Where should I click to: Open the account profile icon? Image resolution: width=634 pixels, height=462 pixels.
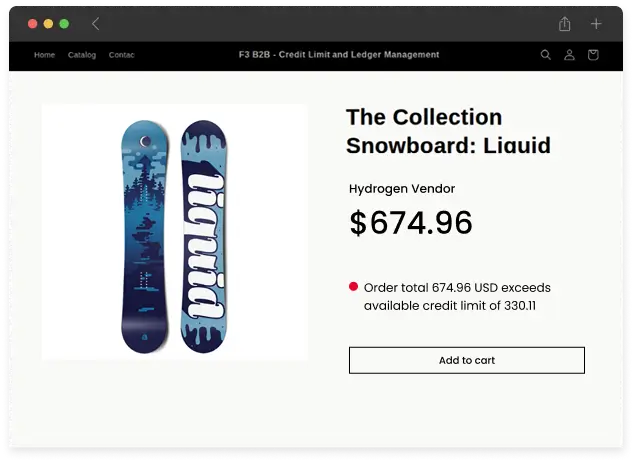pos(569,55)
